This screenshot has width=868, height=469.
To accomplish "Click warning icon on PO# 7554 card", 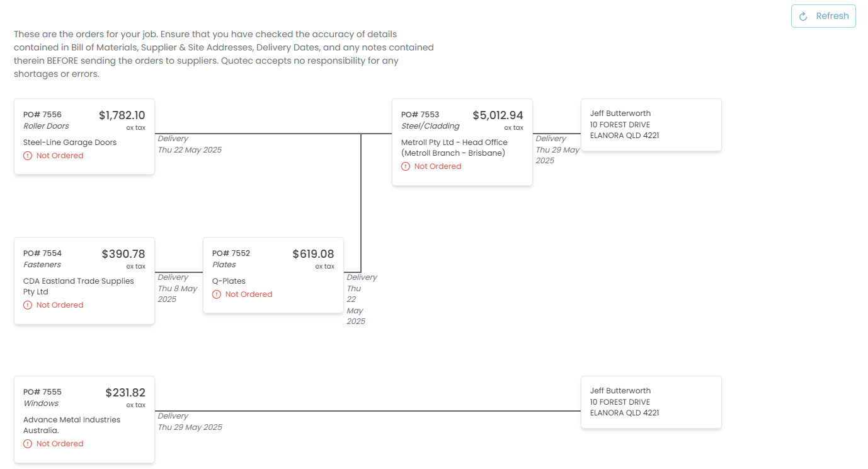I will point(28,305).
